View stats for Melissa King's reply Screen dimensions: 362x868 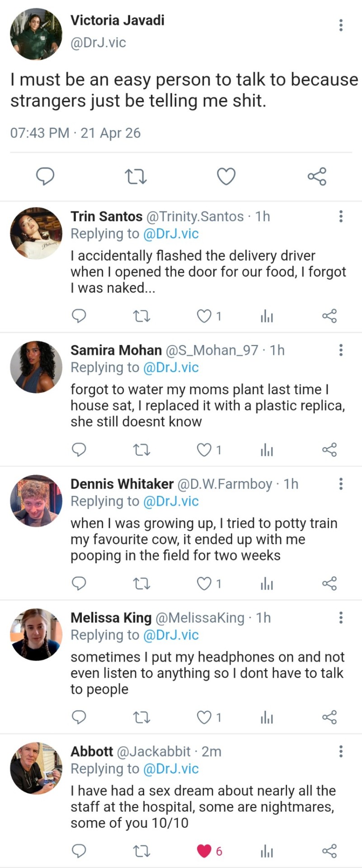click(267, 717)
